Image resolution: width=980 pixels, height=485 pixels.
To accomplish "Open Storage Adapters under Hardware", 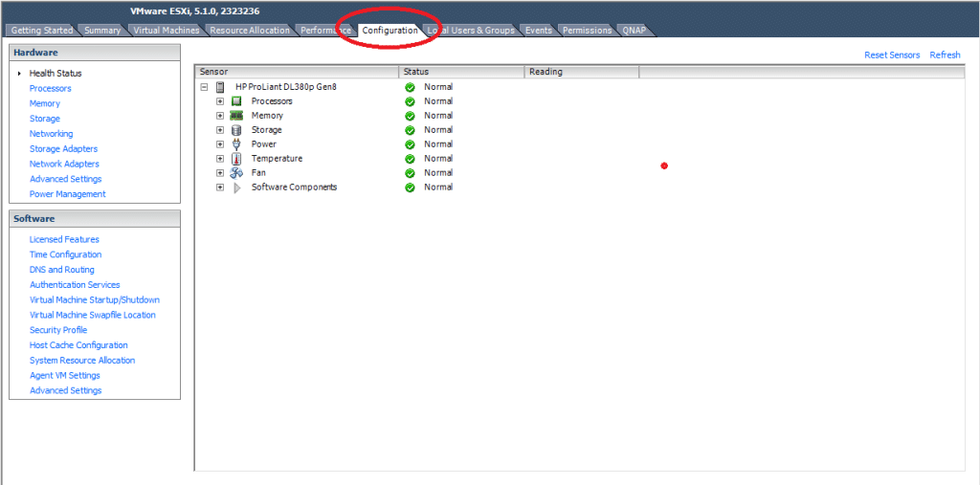I will (x=64, y=148).
